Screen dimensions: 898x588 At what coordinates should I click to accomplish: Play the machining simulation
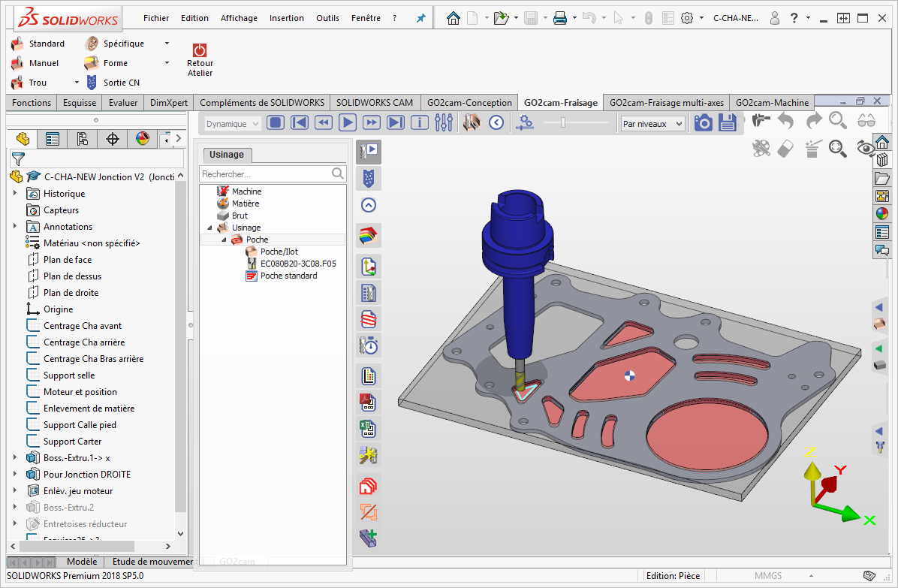pos(348,122)
